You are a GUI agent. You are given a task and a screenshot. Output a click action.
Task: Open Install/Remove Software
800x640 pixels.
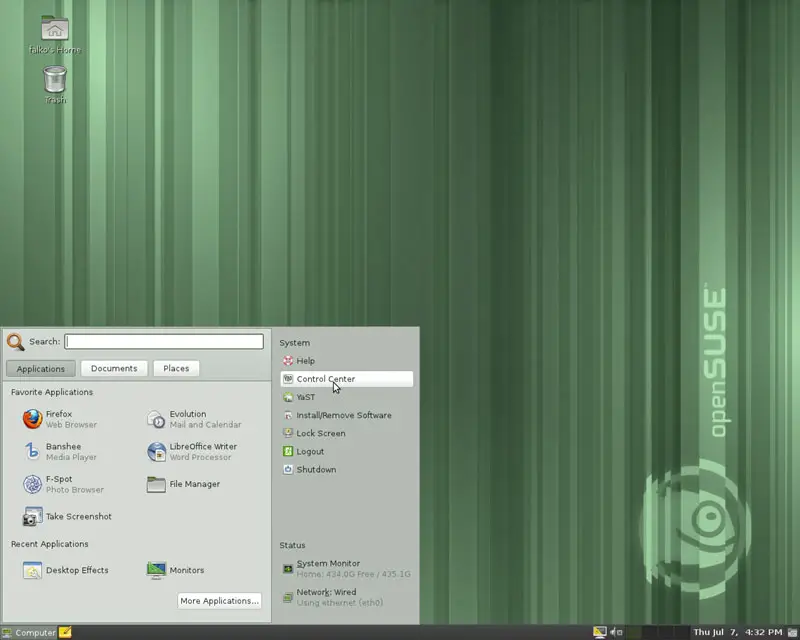pyautogui.click(x=347, y=415)
